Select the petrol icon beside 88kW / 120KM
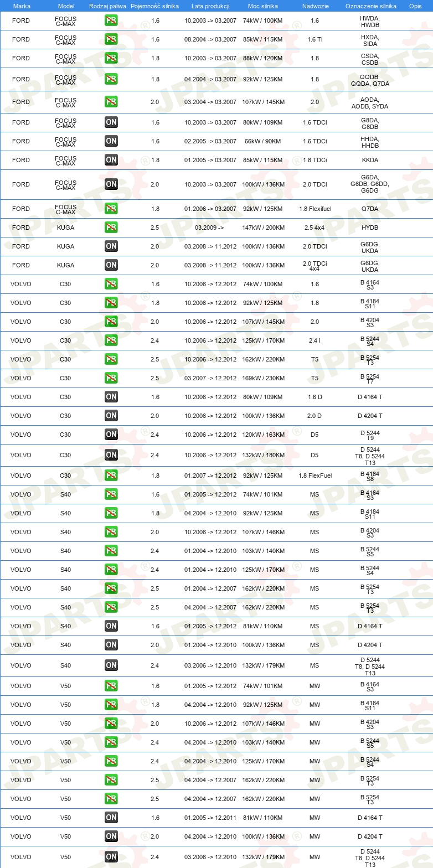Screen dimensions: 433x868 (111, 58)
